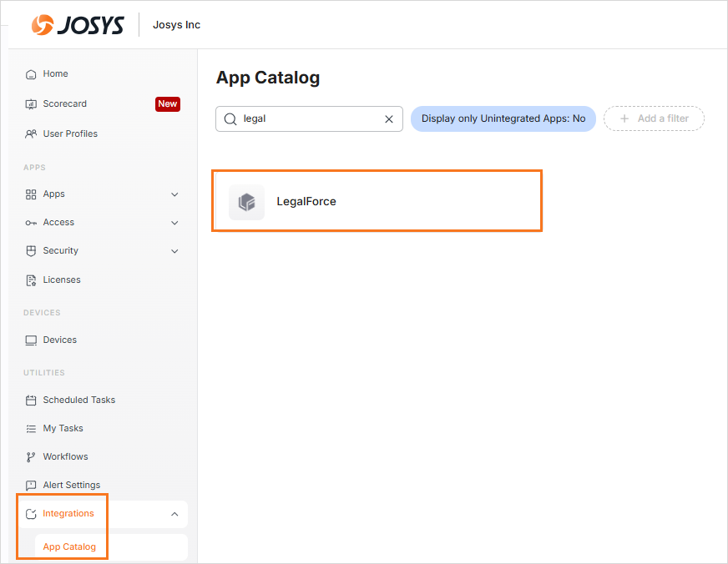Toggle Display only Unintegrated Apps filter

503,118
